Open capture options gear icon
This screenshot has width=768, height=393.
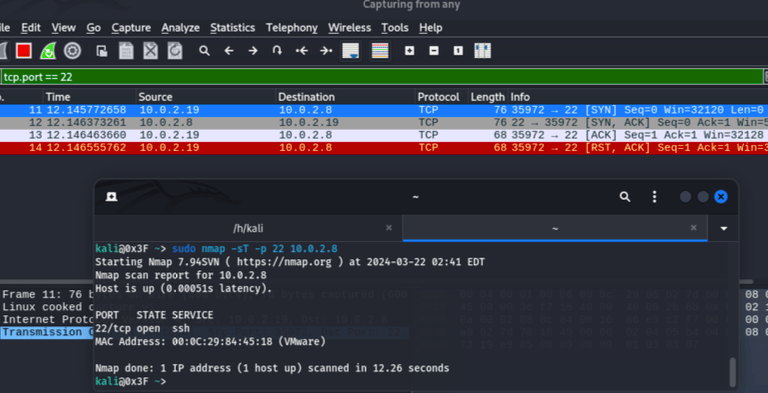click(x=72, y=51)
